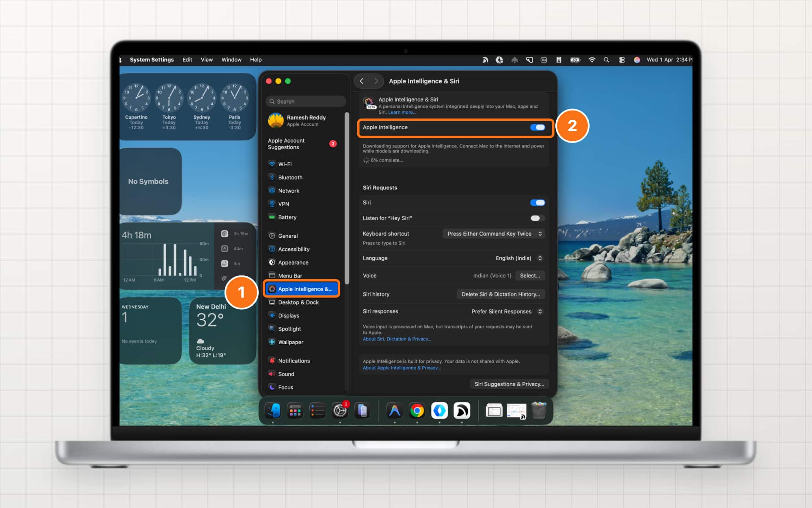Open Launchpad apps grid in the Dock
This screenshot has width=812, height=508.
coord(295,411)
